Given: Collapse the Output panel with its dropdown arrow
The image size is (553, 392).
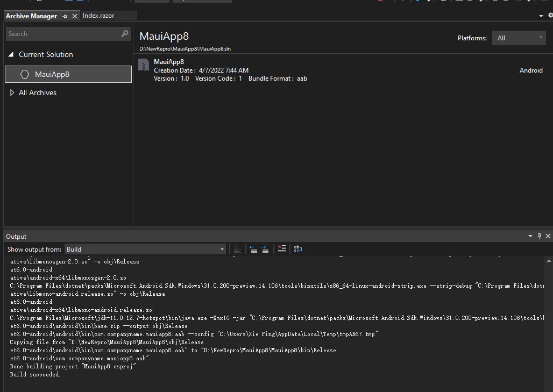Looking at the screenshot, I should (530, 236).
